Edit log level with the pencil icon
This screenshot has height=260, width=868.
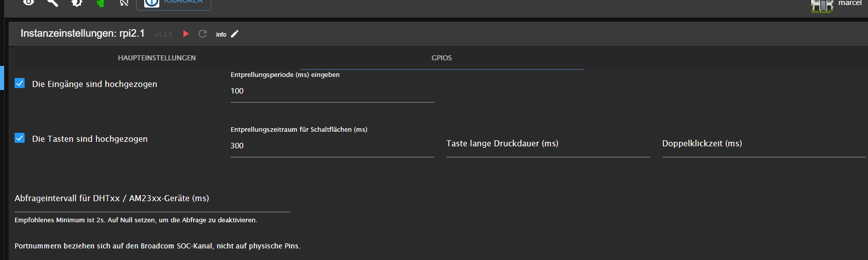pos(235,34)
